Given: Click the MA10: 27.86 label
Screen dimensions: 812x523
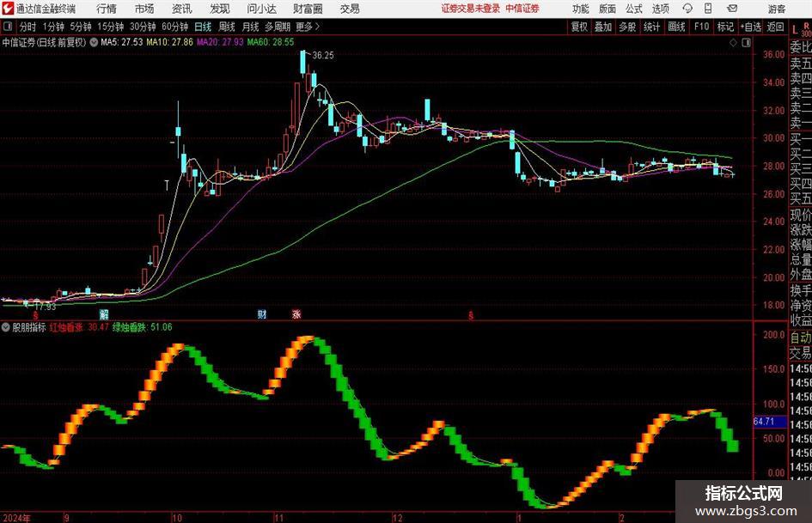Looking at the screenshot, I should click(170, 42).
